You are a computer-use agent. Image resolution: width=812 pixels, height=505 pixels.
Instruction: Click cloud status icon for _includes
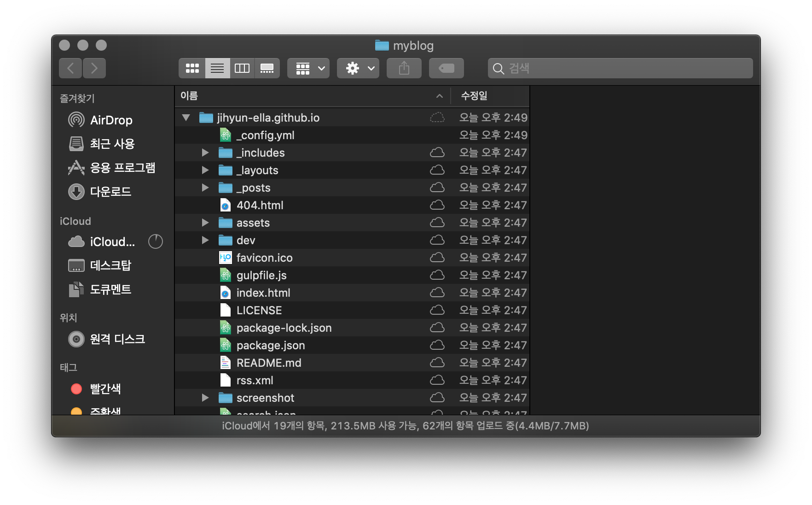pos(437,153)
